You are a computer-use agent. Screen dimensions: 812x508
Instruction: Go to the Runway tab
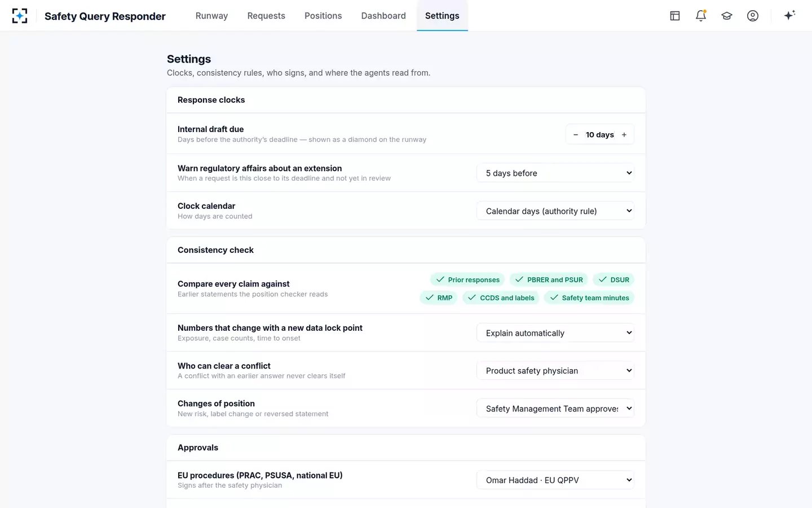tap(211, 16)
